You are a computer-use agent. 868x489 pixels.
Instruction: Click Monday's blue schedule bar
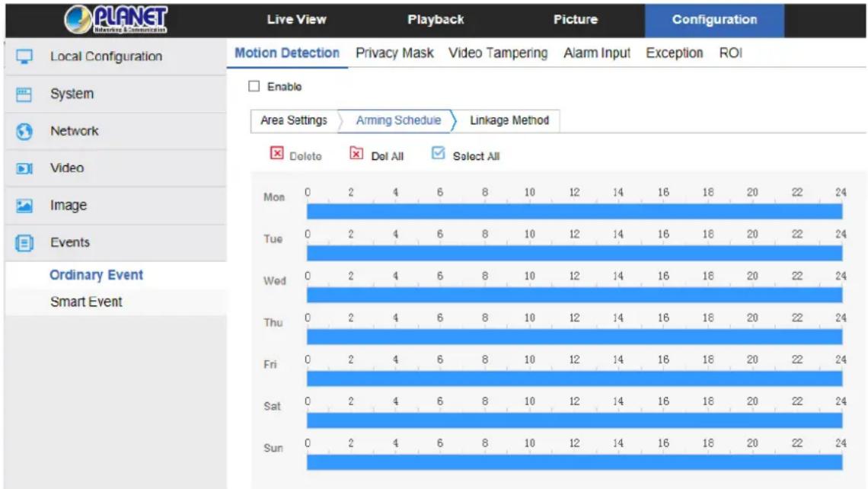pos(575,211)
